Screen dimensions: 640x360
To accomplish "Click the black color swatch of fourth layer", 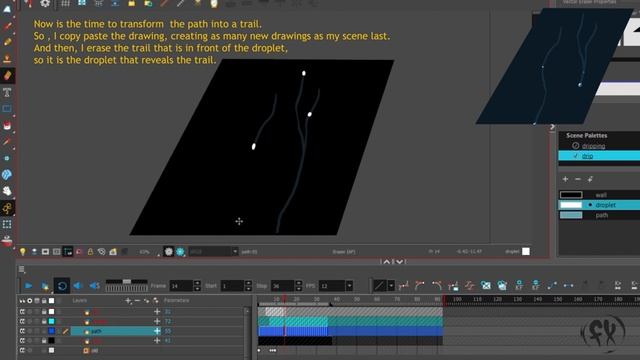I will point(51,340).
